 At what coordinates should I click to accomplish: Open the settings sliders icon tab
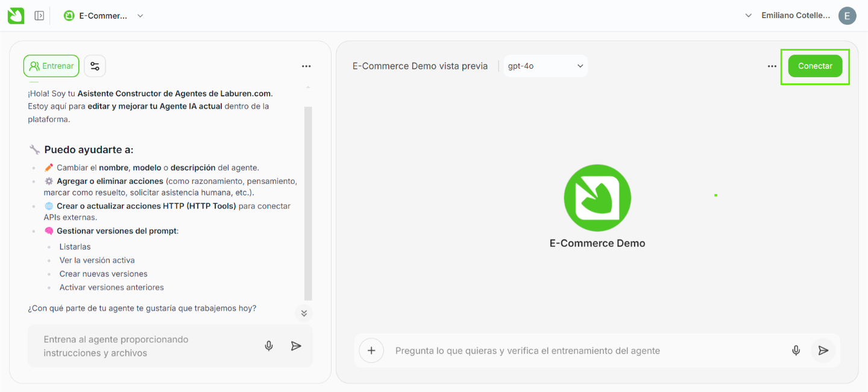[x=95, y=66]
